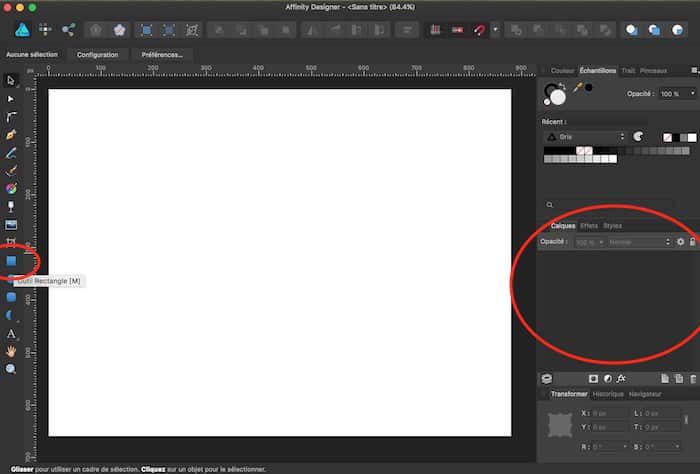The height and width of the screenshot is (474, 700).
Task: Toggle the layer lock
Action: pos(692,242)
